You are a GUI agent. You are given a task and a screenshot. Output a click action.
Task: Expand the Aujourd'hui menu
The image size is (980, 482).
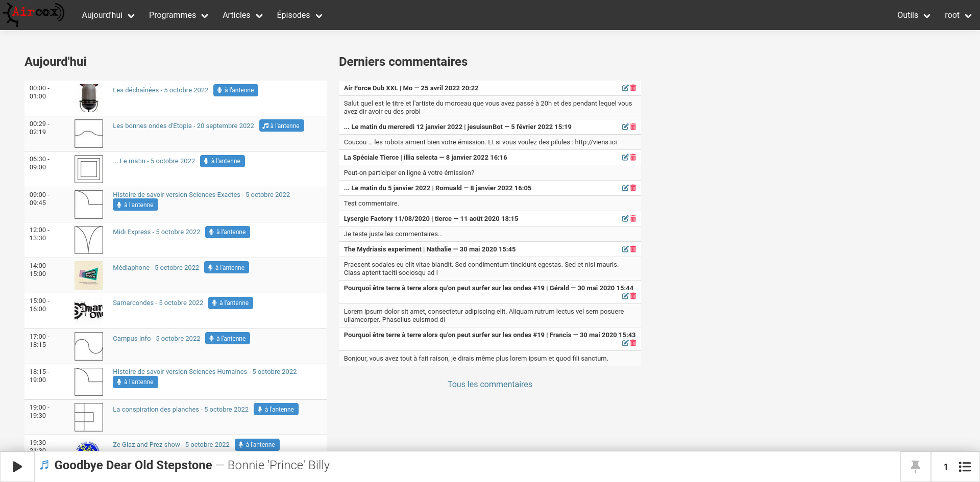pos(108,15)
